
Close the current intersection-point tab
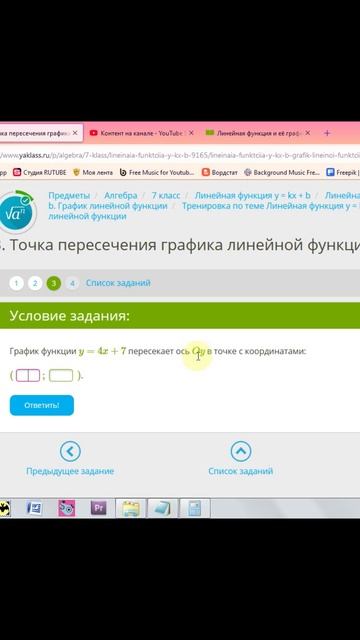click(x=75, y=133)
